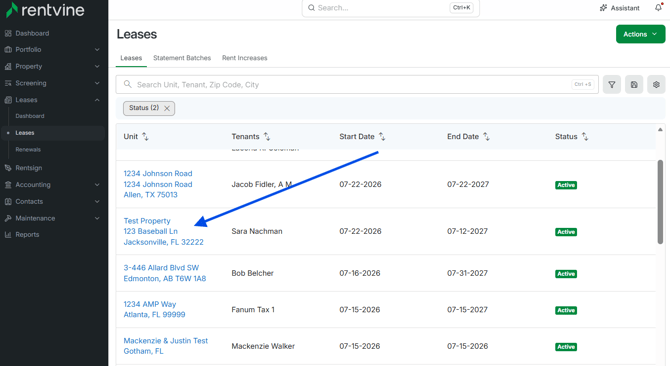670x366 pixels.
Task: Select the Accounting sidebar icon
Action: point(8,184)
